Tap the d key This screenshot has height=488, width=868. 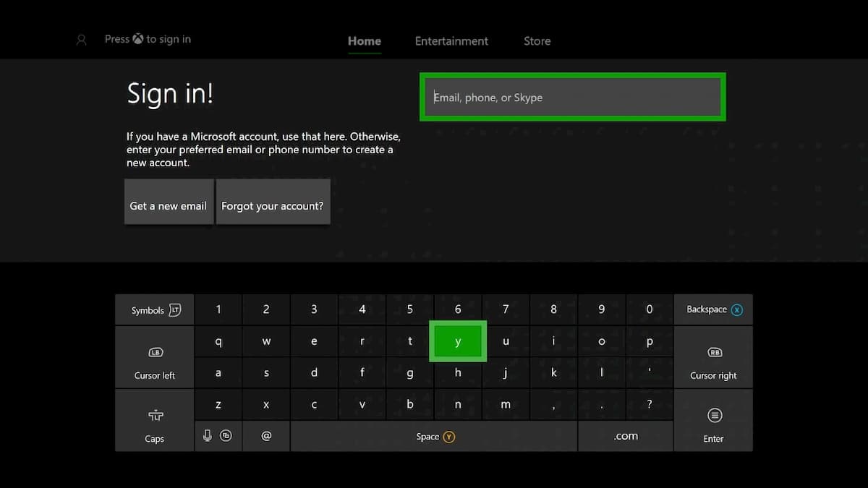tap(314, 373)
